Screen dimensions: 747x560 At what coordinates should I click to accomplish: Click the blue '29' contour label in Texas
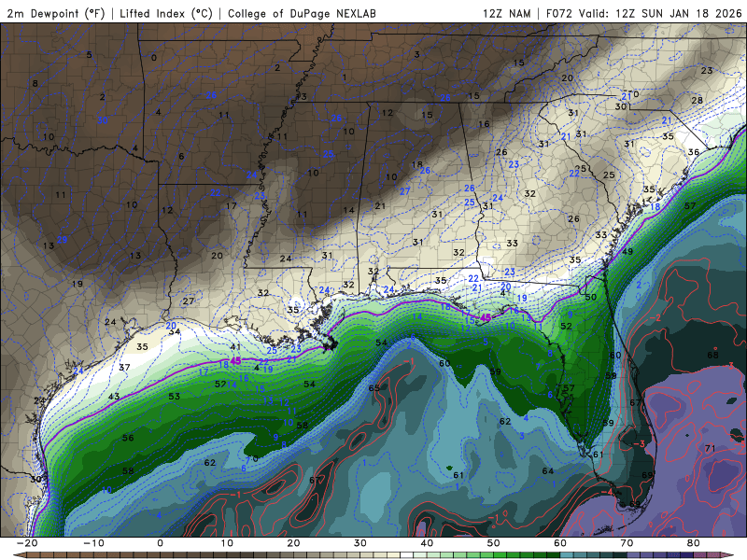(62, 240)
